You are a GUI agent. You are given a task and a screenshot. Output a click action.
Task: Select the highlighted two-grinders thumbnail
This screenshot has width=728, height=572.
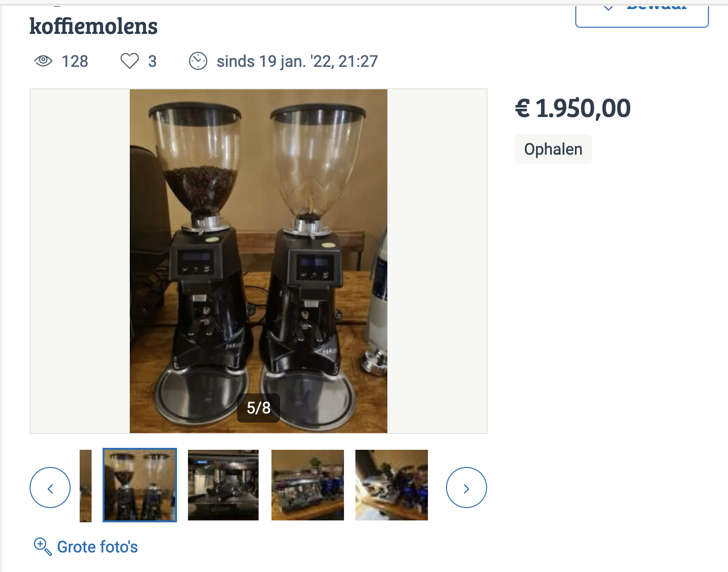tap(140, 485)
